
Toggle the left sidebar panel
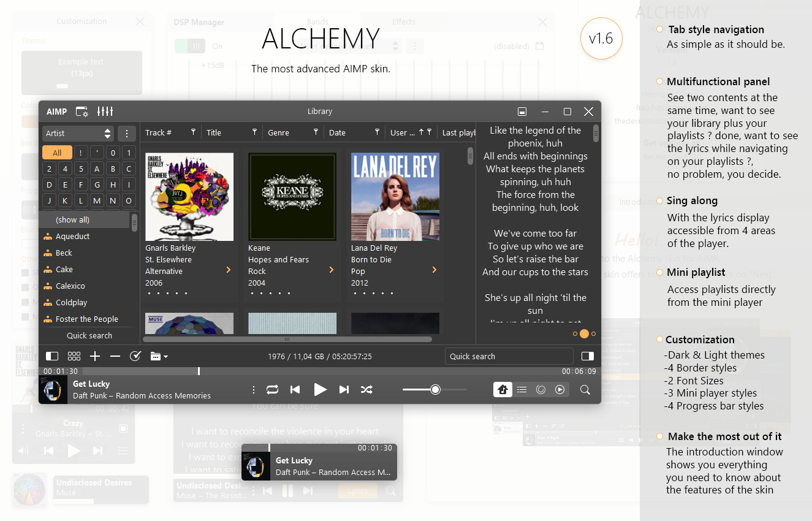coord(52,356)
